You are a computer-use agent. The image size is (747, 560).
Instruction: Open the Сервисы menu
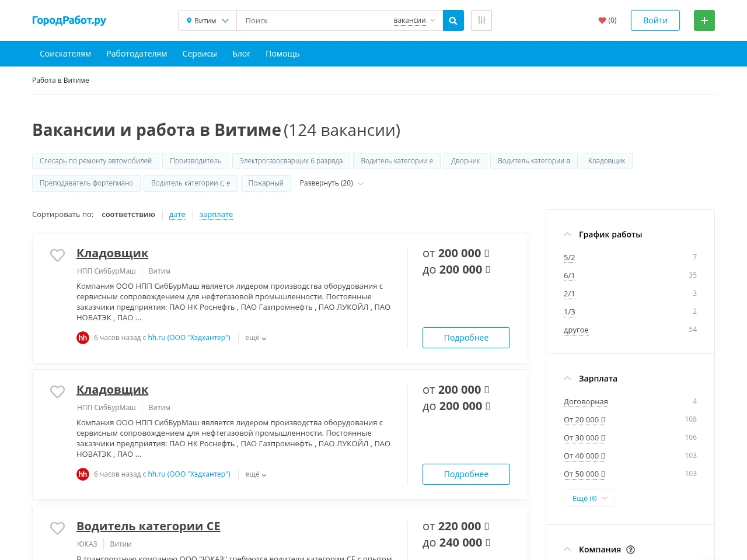[x=200, y=54]
